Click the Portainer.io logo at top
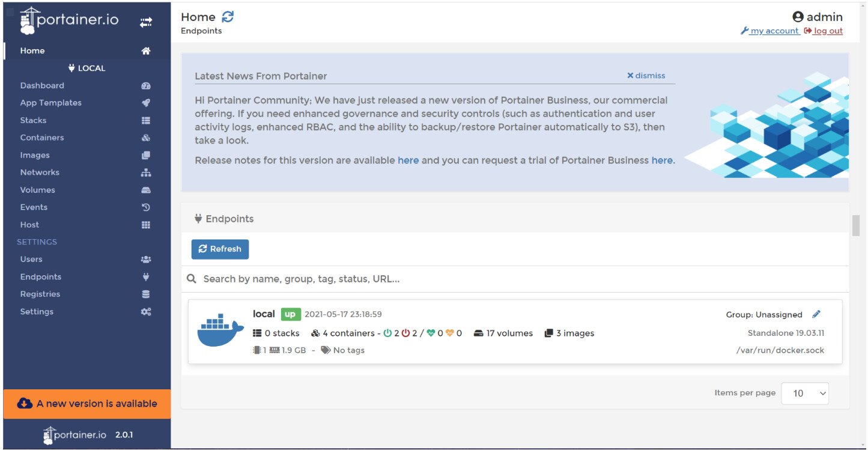The width and height of the screenshot is (868, 450). (69, 20)
